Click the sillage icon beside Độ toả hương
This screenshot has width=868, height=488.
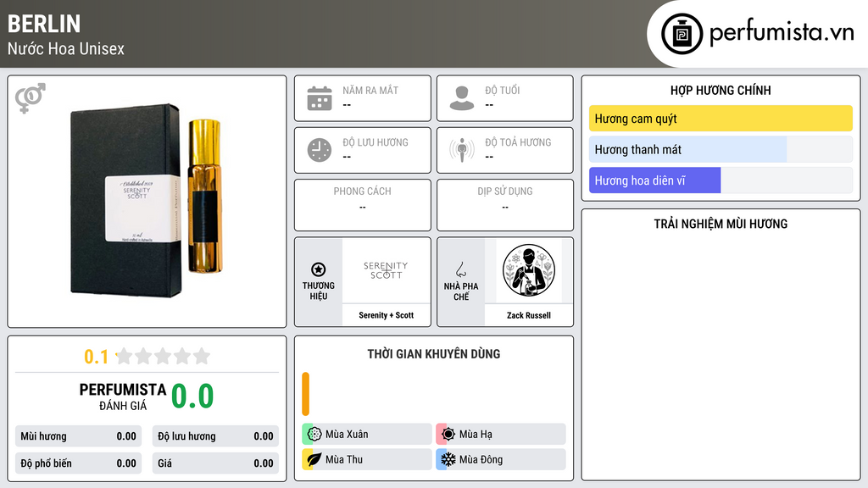pyautogui.click(x=462, y=150)
